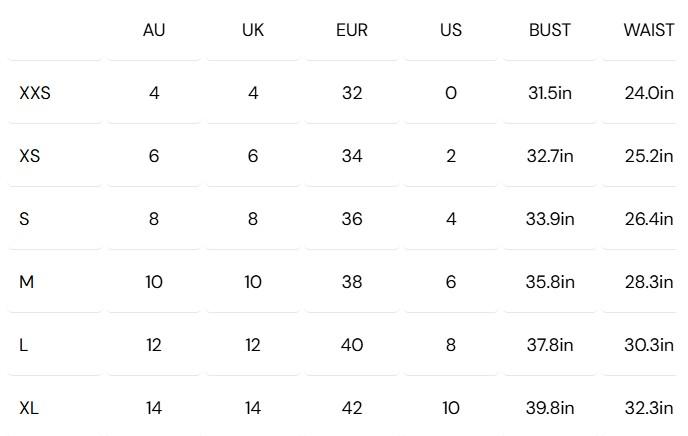The image size is (688, 436).
Task: Click the 35.8in bust measurement cell
Action: [x=550, y=282]
